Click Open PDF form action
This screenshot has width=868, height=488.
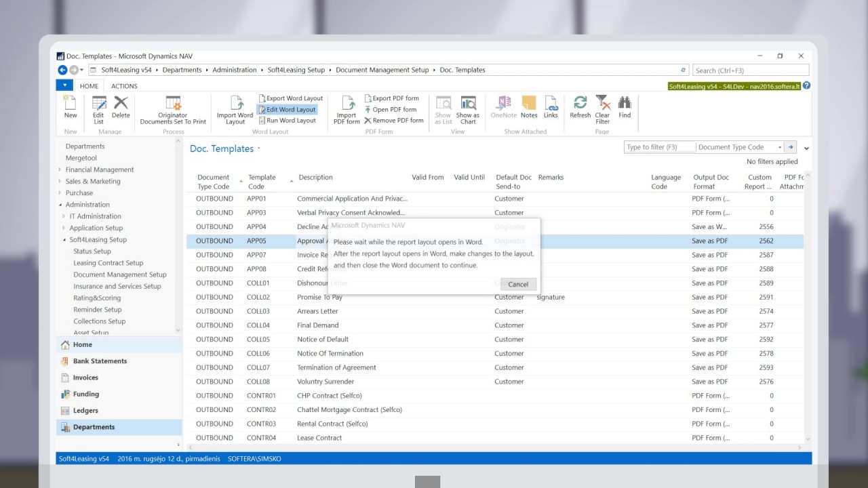click(x=391, y=109)
